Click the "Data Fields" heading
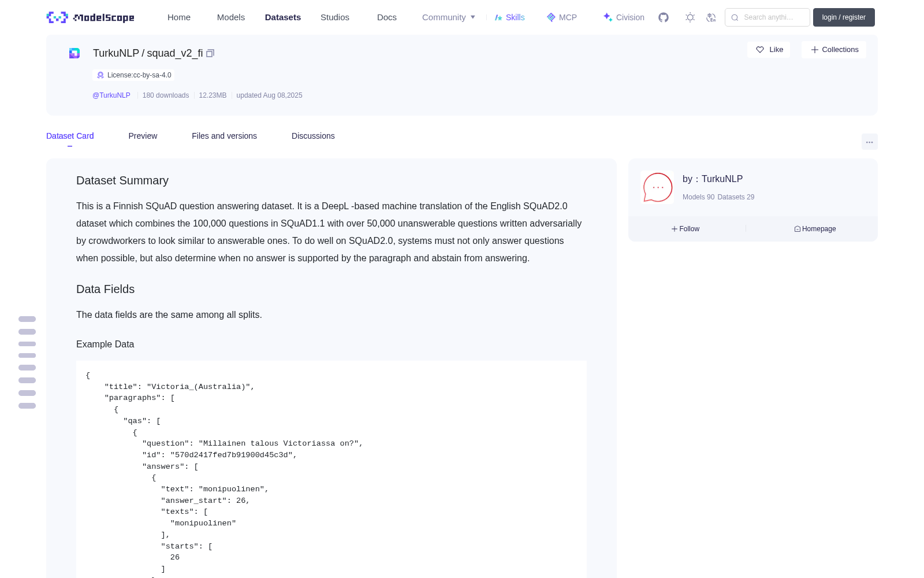Viewport: 924px width, 578px height. tap(105, 289)
